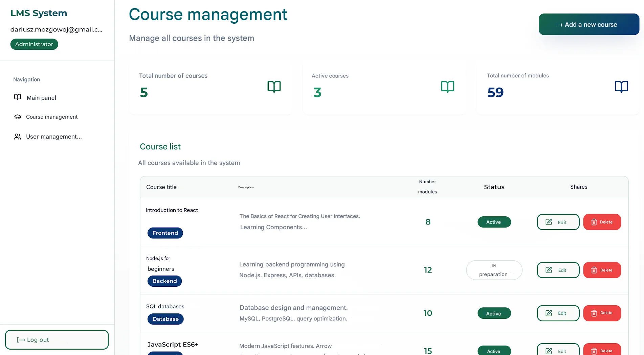Click the book icon on Total courses card
The image size is (644, 355).
(274, 87)
